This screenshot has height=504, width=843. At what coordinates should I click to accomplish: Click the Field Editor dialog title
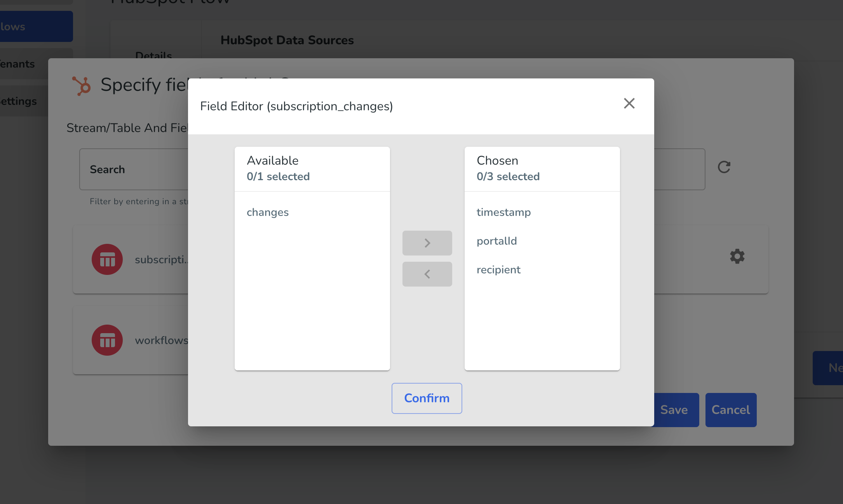(x=296, y=106)
